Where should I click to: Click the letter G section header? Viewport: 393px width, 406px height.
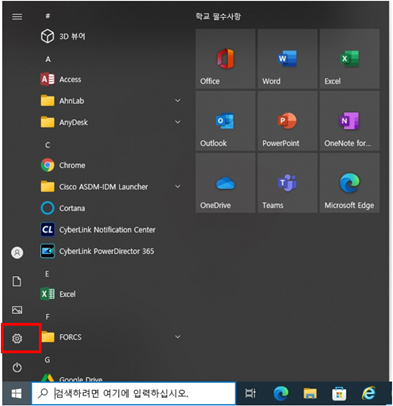[x=47, y=360]
